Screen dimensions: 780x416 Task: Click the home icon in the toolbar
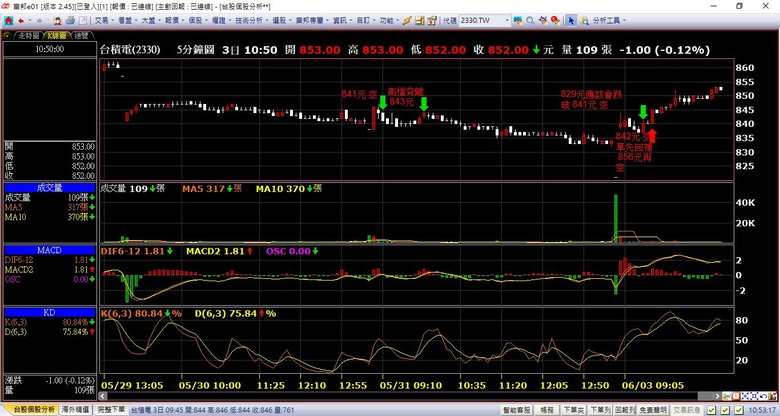(x=8, y=20)
